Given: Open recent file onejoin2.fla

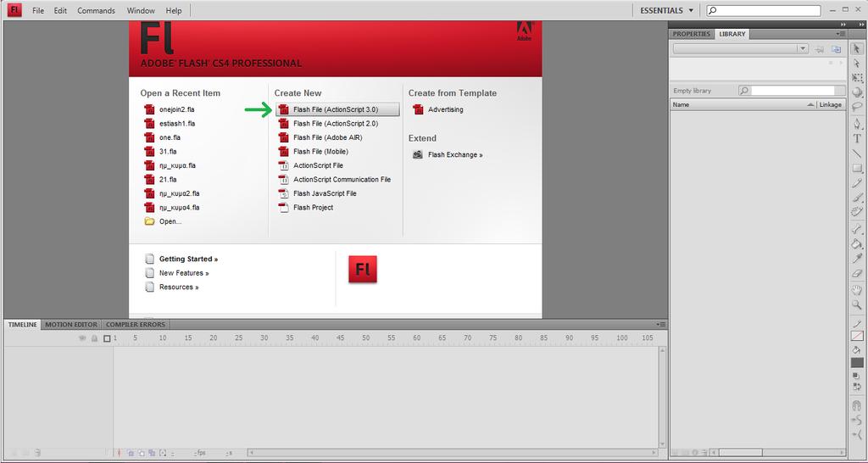Looking at the screenshot, I should 170,109.
